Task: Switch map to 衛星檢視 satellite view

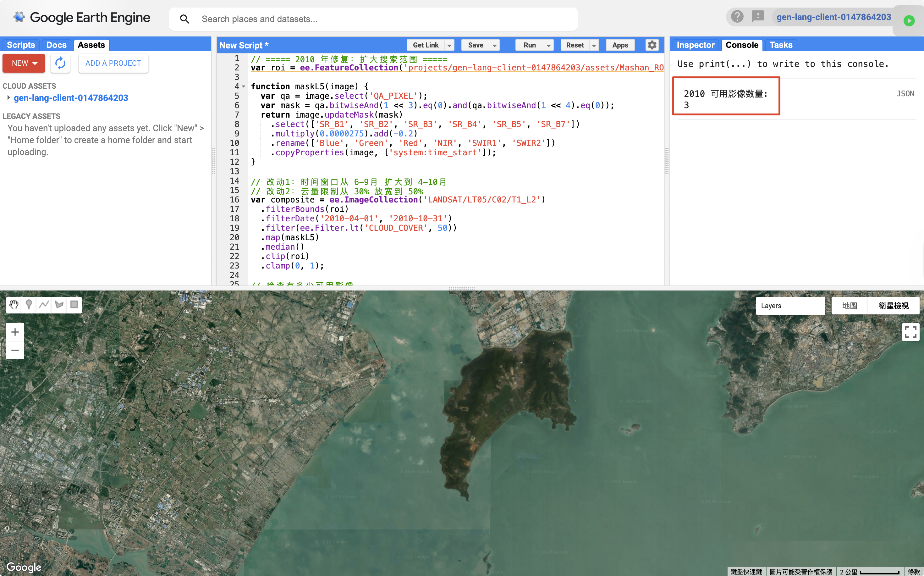Action: tap(893, 306)
